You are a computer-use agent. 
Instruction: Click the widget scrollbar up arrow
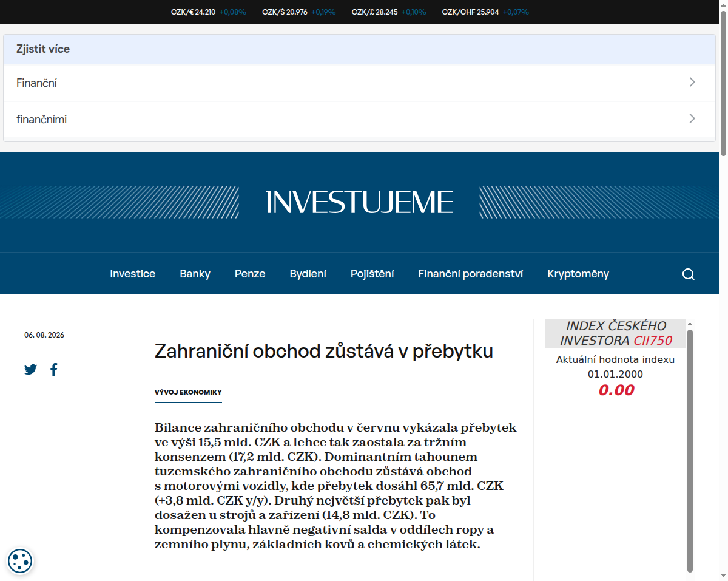pos(690,324)
